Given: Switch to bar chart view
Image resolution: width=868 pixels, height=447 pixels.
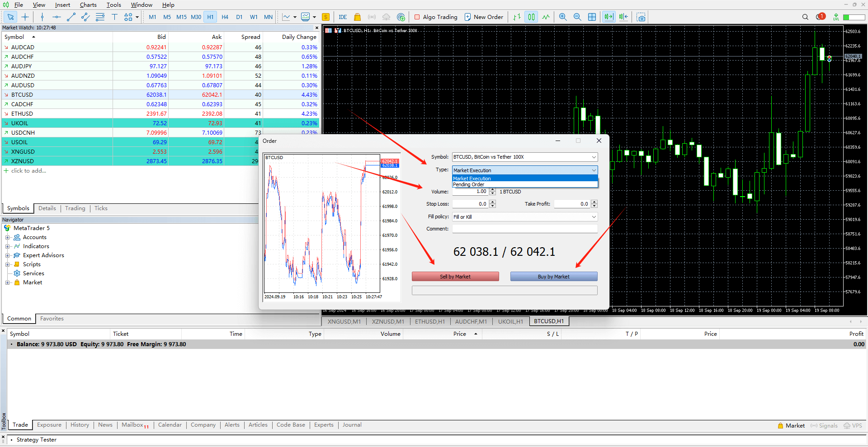Looking at the screenshot, I should click(517, 17).
